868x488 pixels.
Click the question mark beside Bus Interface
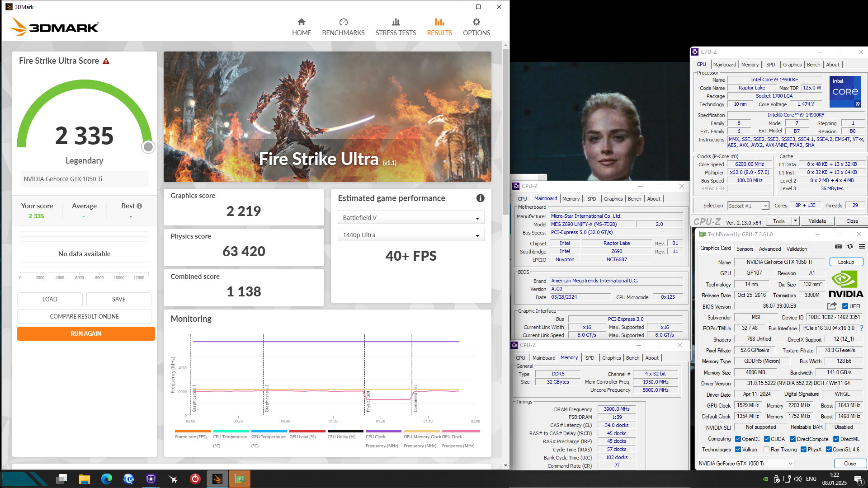(861, 328)
